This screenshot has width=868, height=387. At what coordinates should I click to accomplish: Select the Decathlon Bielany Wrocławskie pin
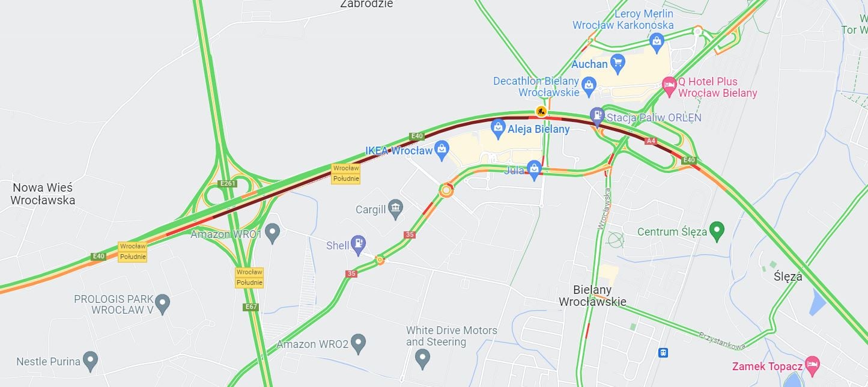(589, 86)
